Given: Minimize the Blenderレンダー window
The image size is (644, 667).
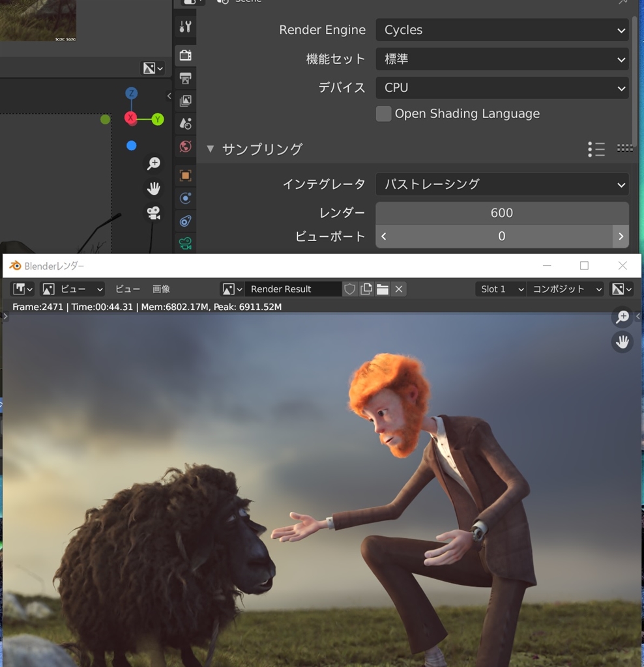Looking at the screenshot, I should (547, 266).
